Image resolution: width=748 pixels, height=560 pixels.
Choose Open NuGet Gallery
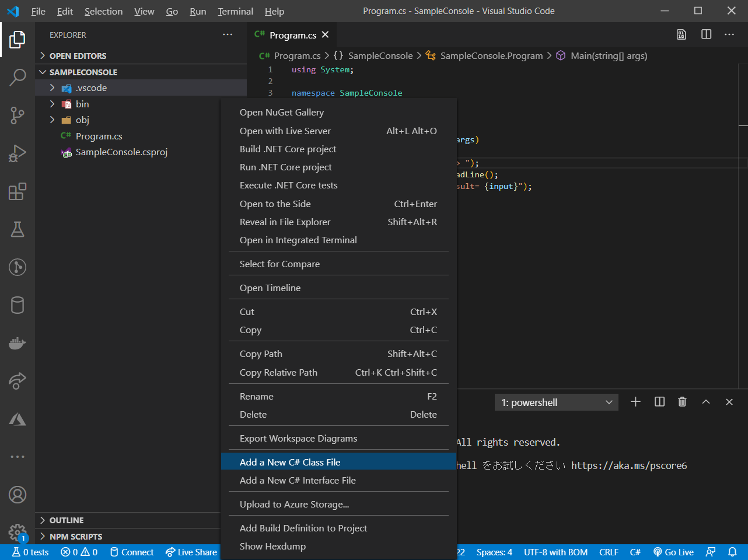point(338,113)
